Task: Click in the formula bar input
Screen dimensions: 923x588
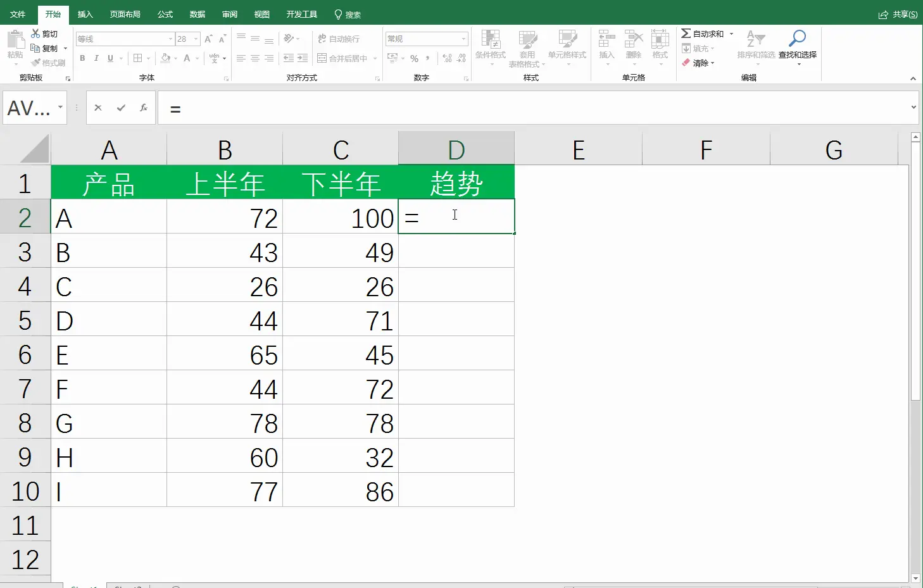Action: click(534, 108)
